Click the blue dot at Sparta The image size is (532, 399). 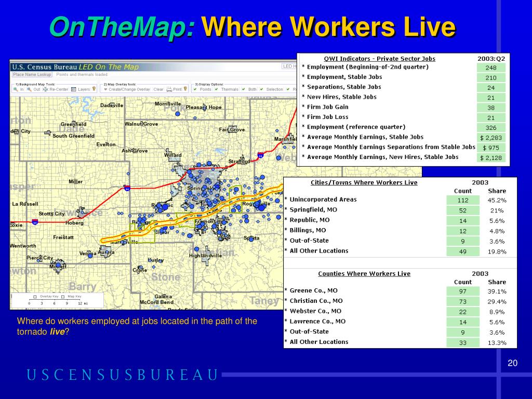coord(251,239)
